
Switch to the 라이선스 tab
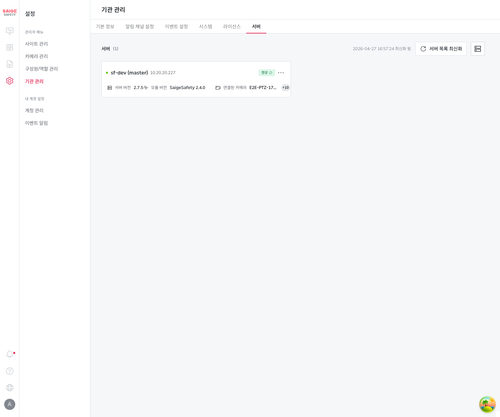[x=232, y=26]
